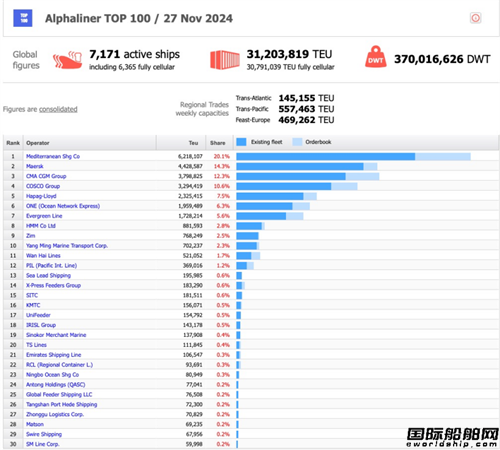Click the Orderbook light blue legend swatch
Viewport: 500px width, 450px height.
click(x=297, y=142)
